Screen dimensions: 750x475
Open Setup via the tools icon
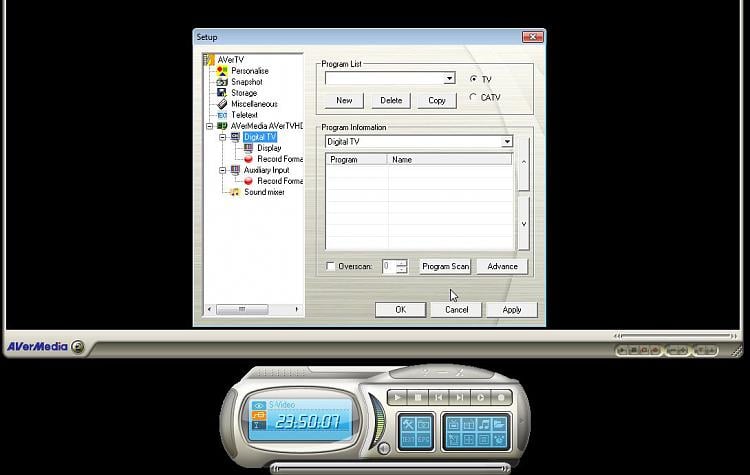pos(408,424)
